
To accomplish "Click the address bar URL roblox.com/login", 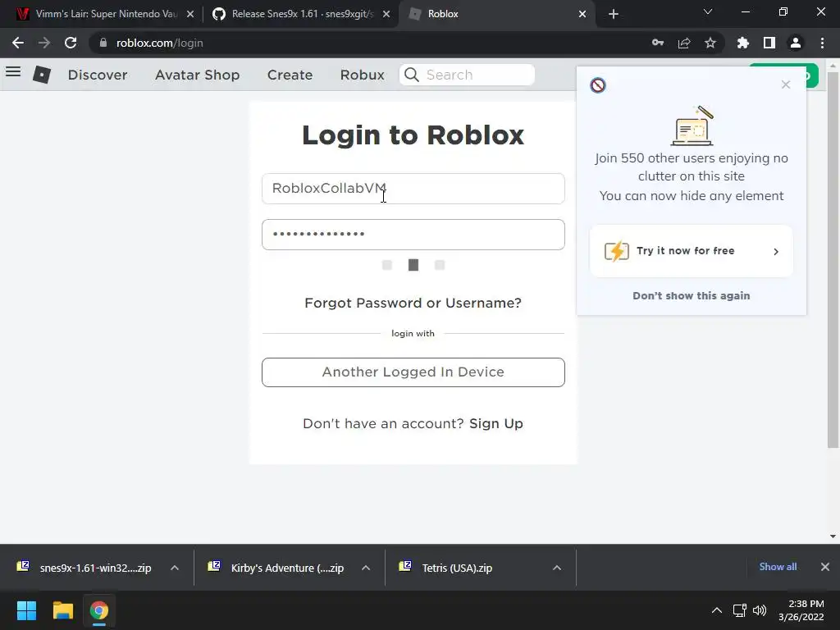I will [160, 43].
